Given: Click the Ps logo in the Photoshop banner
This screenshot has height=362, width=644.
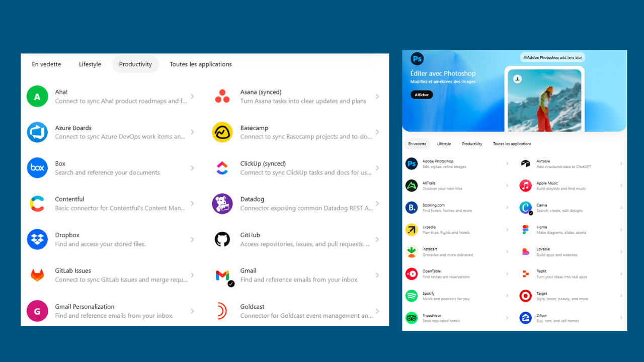Looking at the screenshot, I should (417, 59).
